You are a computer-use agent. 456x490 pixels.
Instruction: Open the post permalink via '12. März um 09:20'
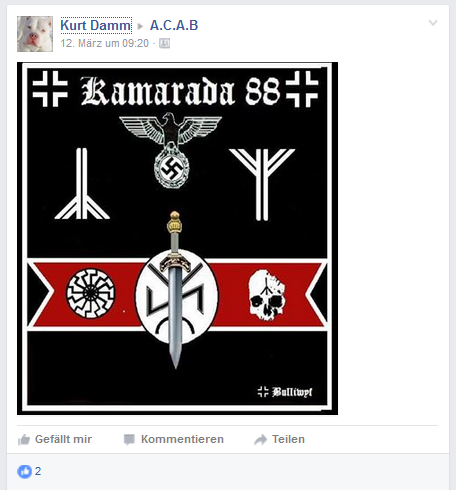coord(105,43)
